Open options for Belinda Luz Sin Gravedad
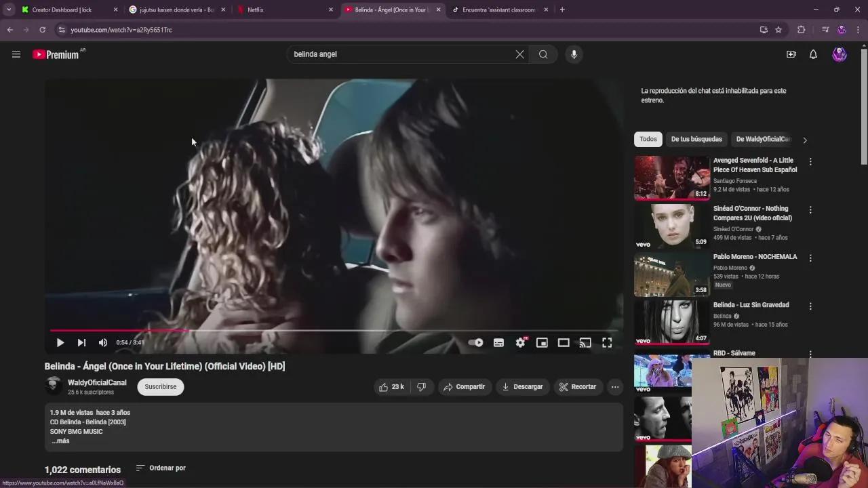The width and height of the screenshot is (868, 488). [x=810, y=306]
